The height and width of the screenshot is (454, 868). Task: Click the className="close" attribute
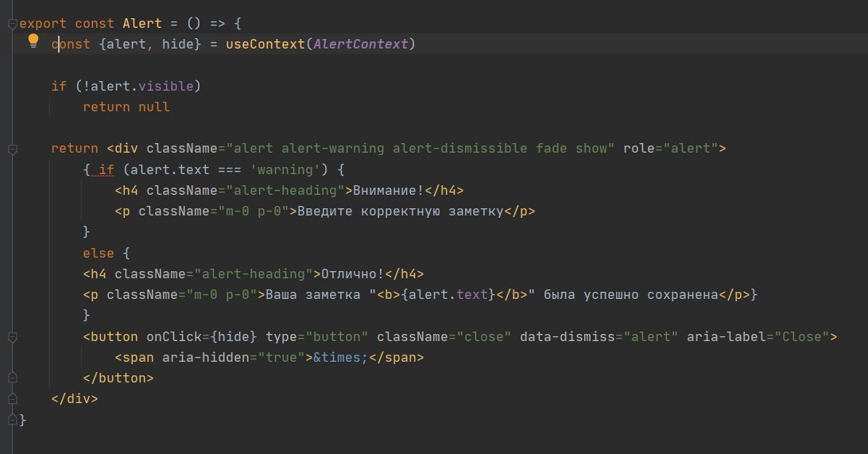point(444,336)
